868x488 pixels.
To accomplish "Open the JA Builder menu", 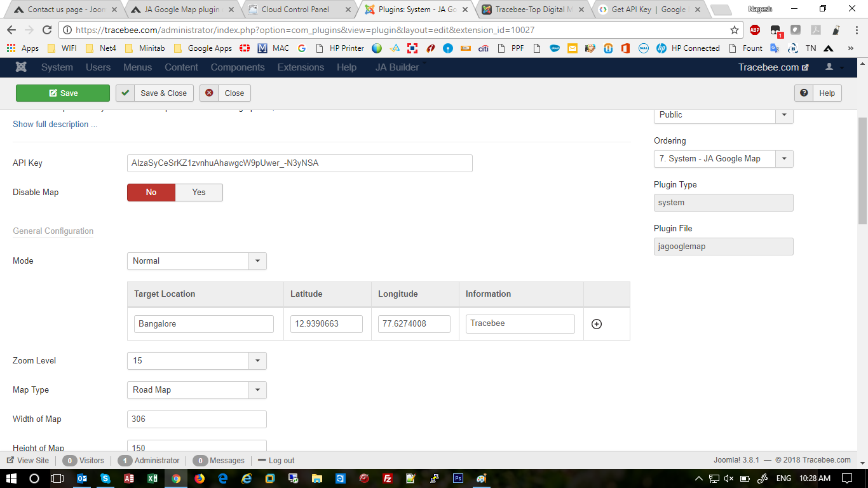I will click(x=397, y=67).
